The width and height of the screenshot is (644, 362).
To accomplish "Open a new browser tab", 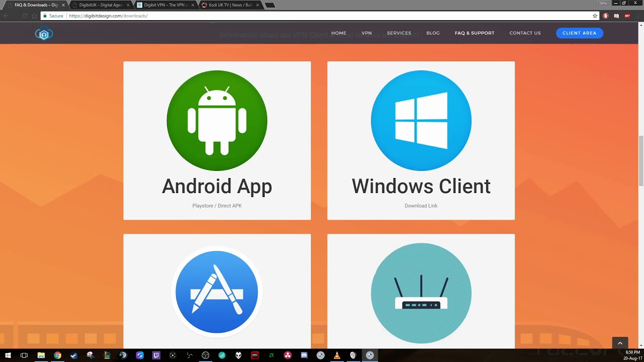I will pos(270,6).
